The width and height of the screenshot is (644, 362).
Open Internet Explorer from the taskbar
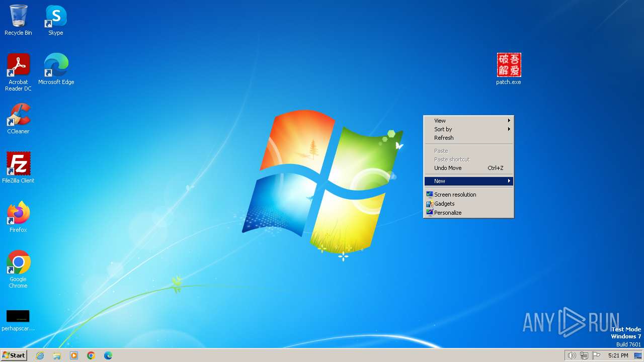(x=40, y=355)
